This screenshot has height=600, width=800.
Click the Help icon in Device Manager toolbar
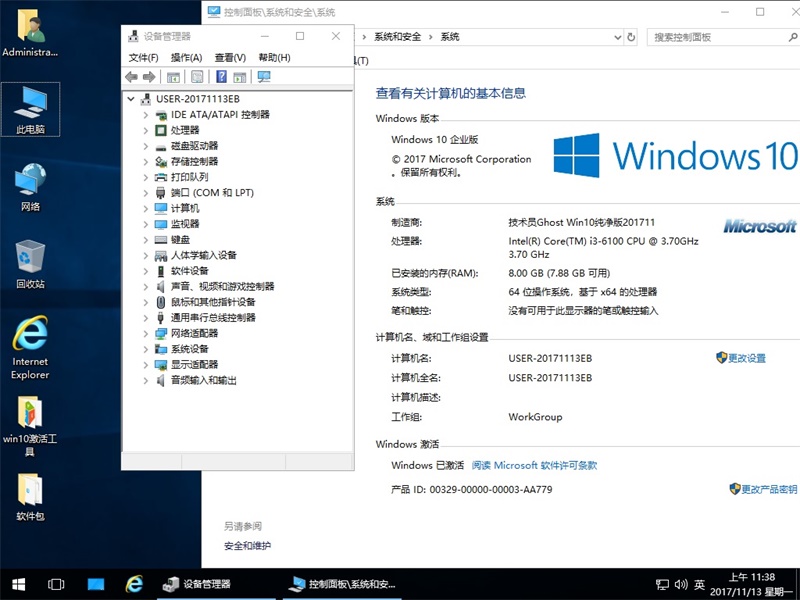221,77
